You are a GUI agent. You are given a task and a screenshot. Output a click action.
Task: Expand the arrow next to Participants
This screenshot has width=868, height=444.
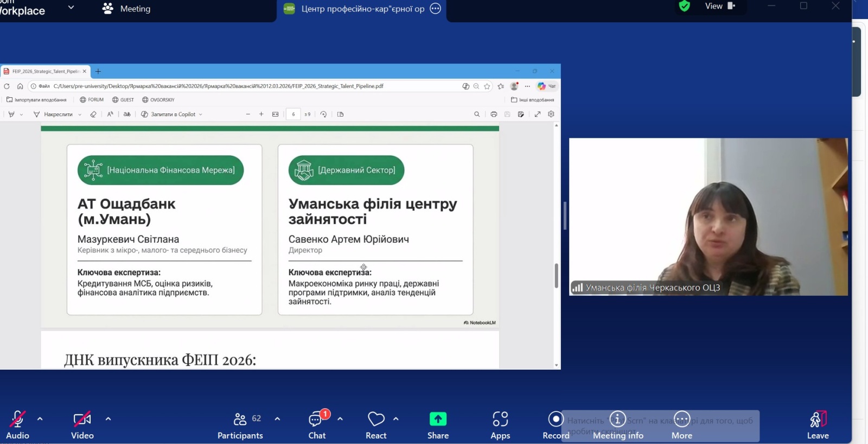(x=278, y=419)
